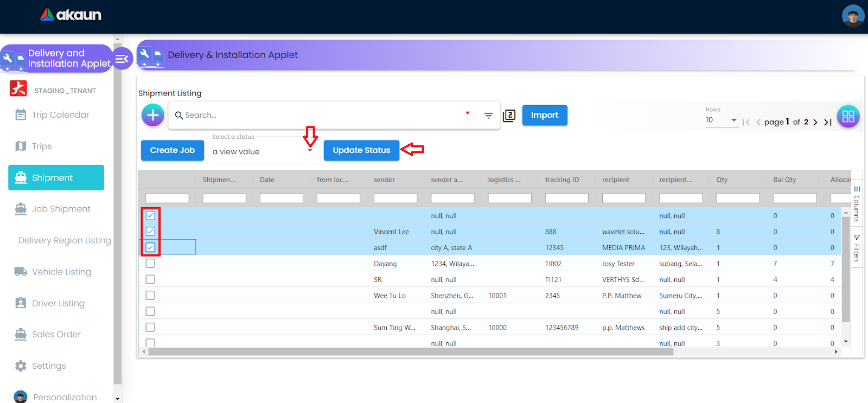Uncheck the asdf row checkbox
This screenshot has width=868, height=403.
point(150,247)
